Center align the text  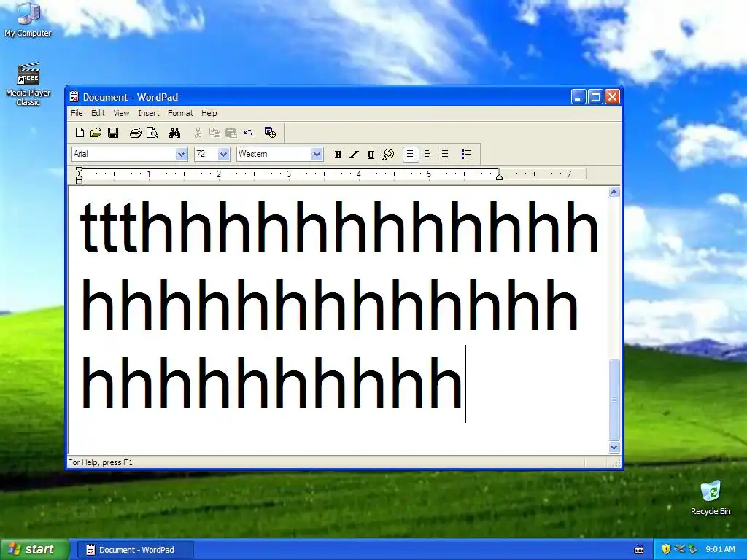427,155
